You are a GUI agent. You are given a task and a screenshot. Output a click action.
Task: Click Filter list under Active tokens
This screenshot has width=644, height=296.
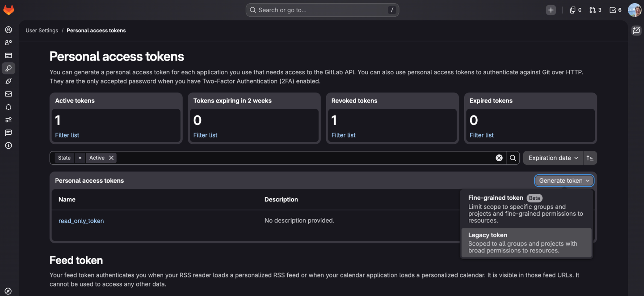tap(67, 135)
